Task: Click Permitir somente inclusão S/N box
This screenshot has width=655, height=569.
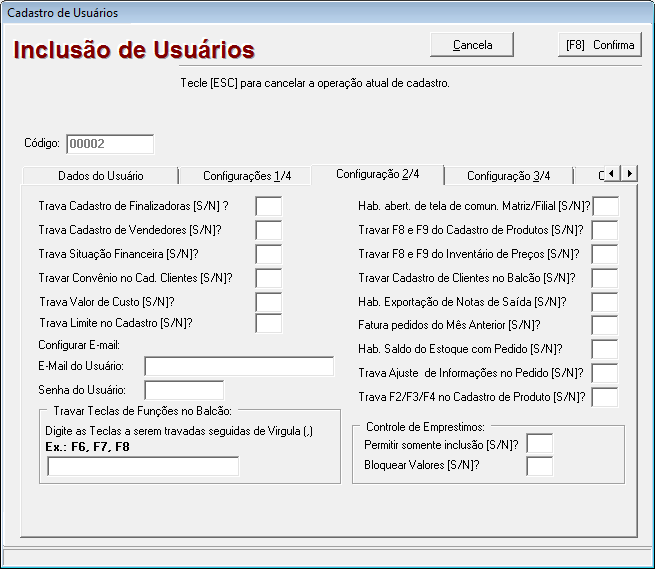Action: (539, 444)
